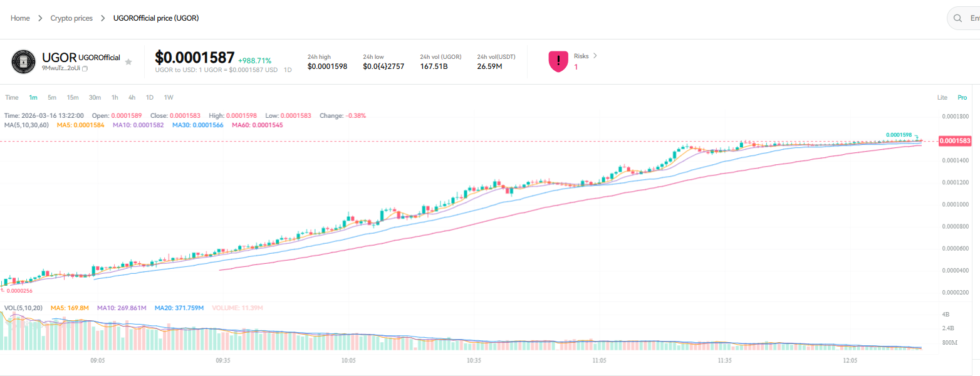Select the 1W timeframe tab
The height and width of the screenshot is (376, 980).
point(168,97)
